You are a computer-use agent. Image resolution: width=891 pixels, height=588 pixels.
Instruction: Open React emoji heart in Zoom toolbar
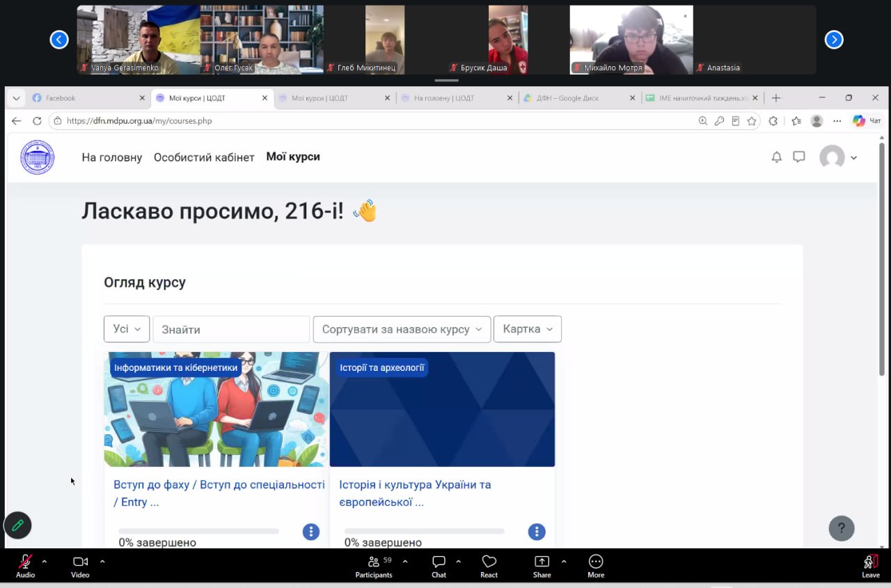(x=489, y=566)
